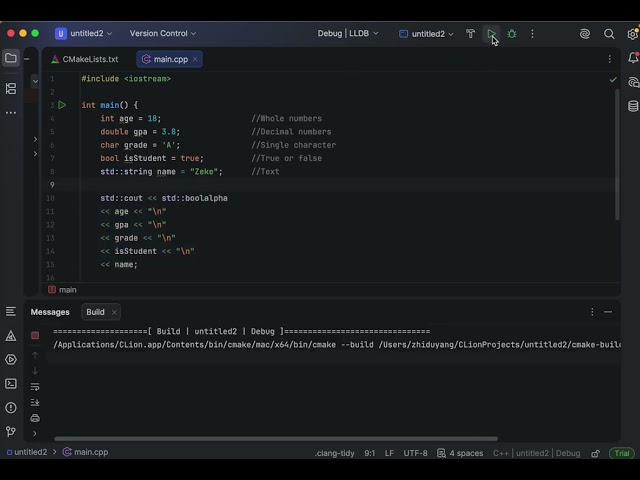The height and width of the screenshot is (480, 640).
Task: Change UTF-8 file encoding
Action: tap(415, 453)
